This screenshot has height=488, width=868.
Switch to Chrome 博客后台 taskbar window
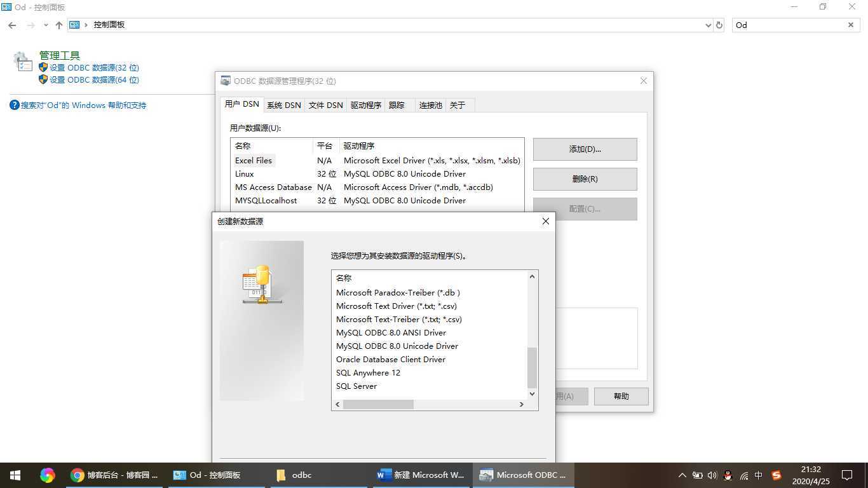point(115,475)
